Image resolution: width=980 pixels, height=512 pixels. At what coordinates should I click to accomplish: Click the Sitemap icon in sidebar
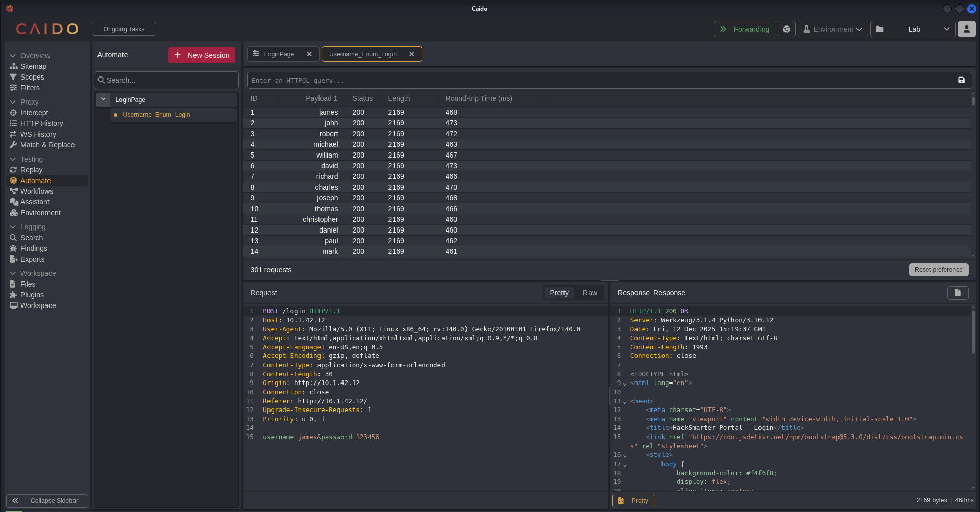point(14,66)
